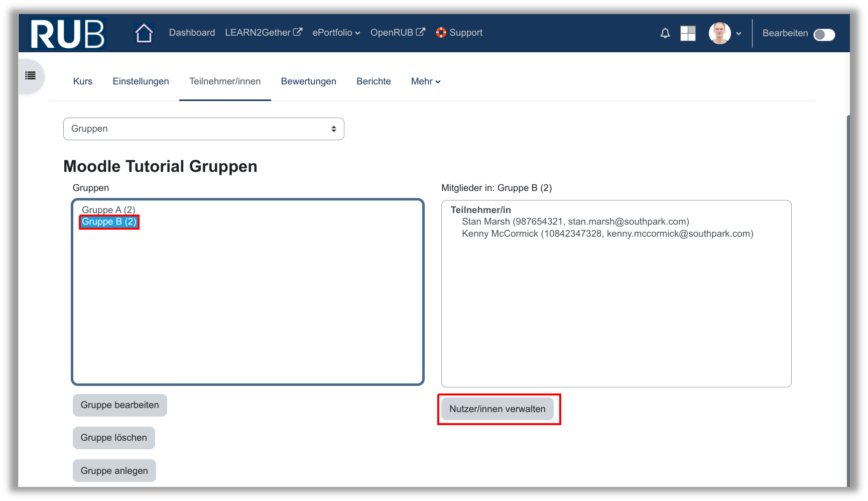The image size is (868, 501).
Task: Open the notifications bell
Action: pyautogui.click(x=665, y=33)
